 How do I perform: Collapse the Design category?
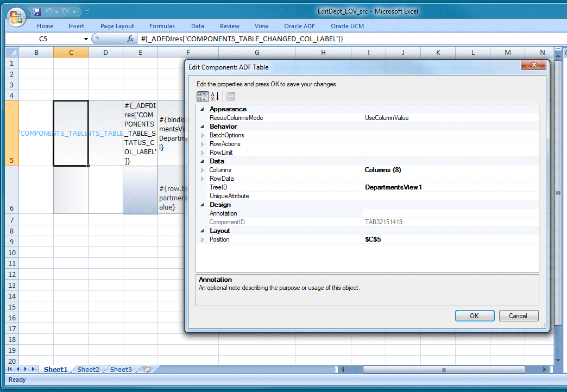[202, 205]
